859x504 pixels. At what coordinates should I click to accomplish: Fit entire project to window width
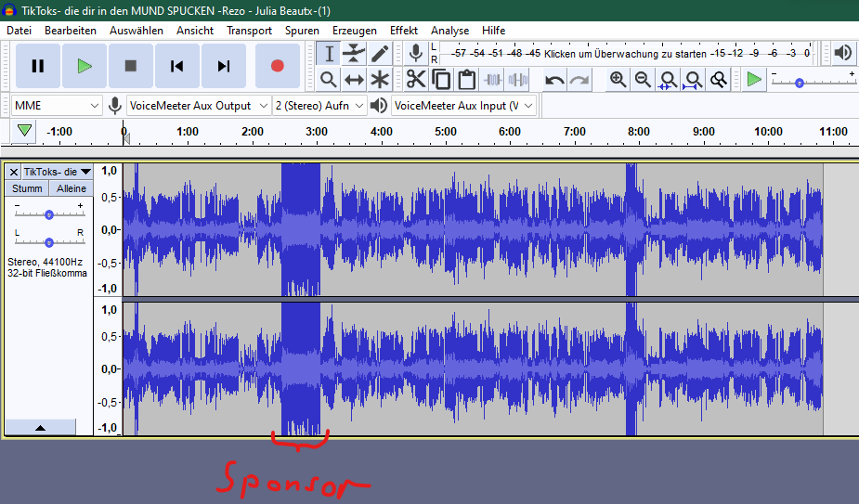[693, 80]
